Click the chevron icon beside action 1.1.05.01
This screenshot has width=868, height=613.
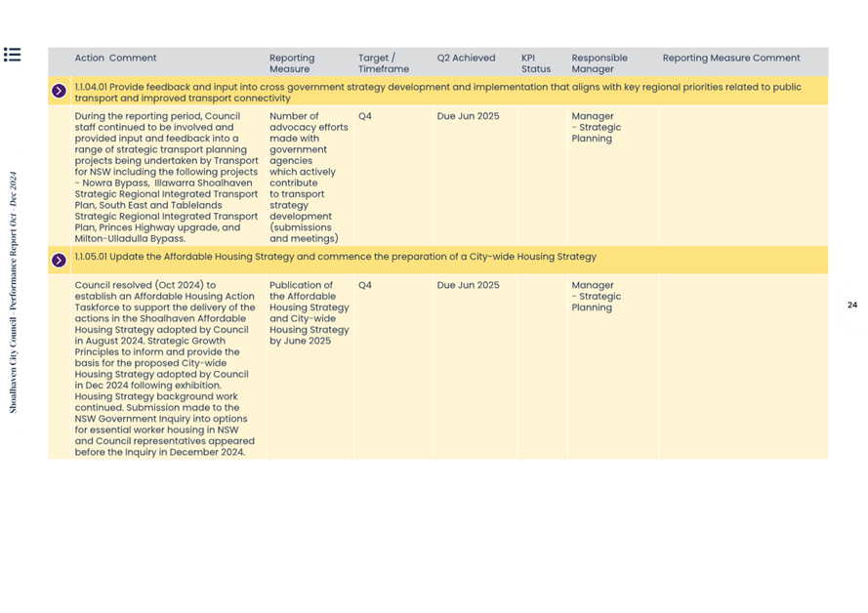pyautogui.click(x=59, y=261)
